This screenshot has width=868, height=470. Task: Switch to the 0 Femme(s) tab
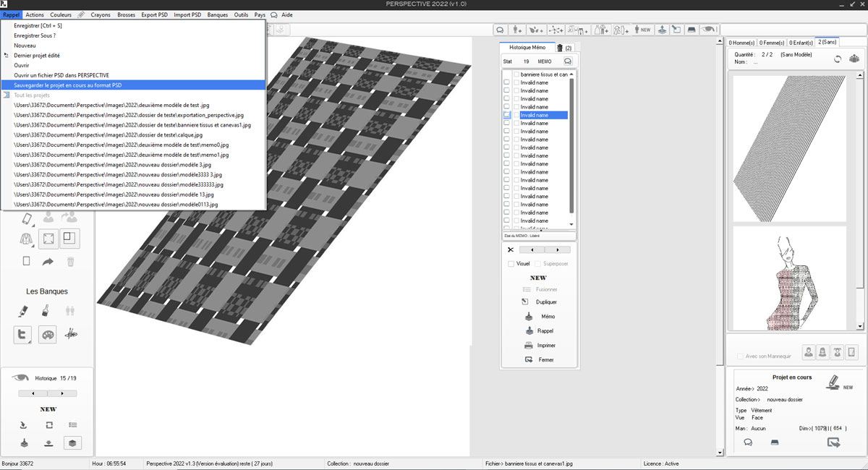point(772,42)
